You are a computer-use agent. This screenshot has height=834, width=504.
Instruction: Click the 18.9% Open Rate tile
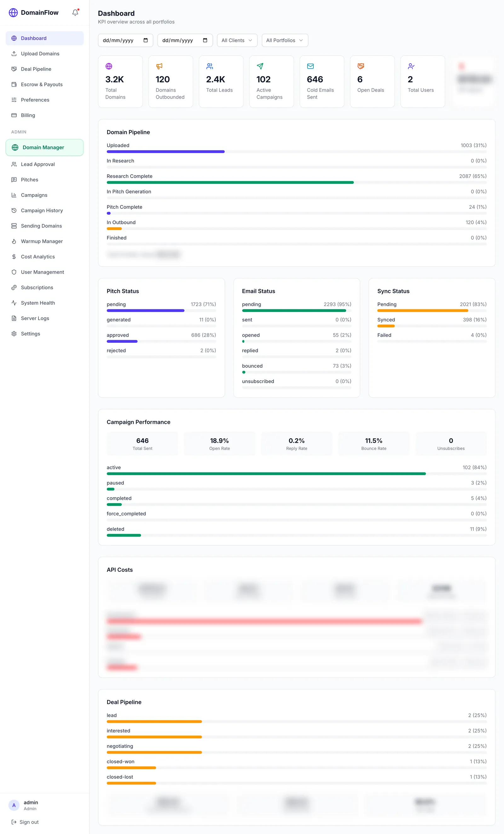coord(220,444)
